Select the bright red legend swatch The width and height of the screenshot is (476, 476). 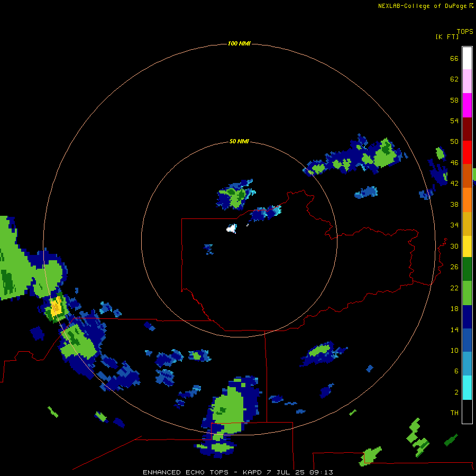[x=467, y=152]
